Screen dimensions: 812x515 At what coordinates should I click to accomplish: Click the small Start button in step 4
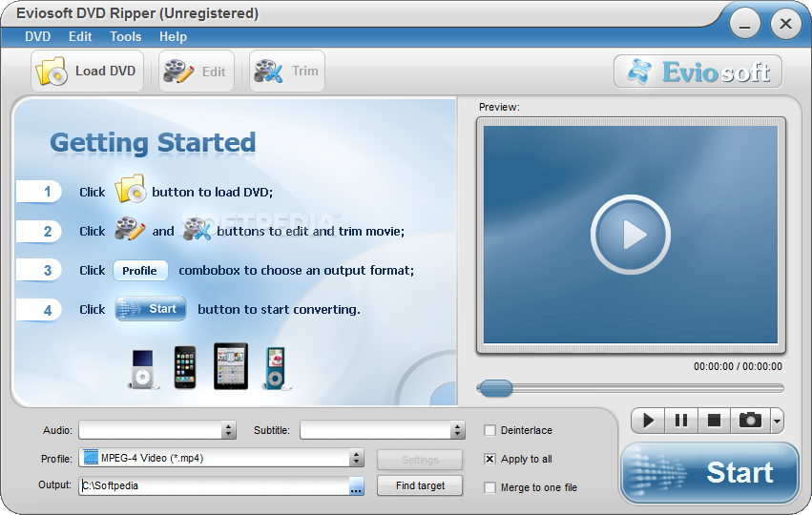tap(151, 309)
